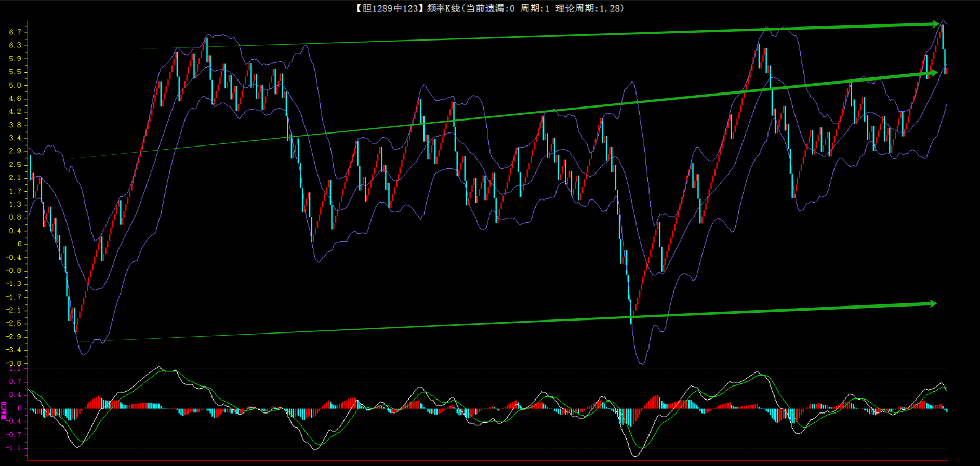This screenshot has width=980, height=466.
Task: Select the 5.0 price axis label
Action: tap(15, 85)
